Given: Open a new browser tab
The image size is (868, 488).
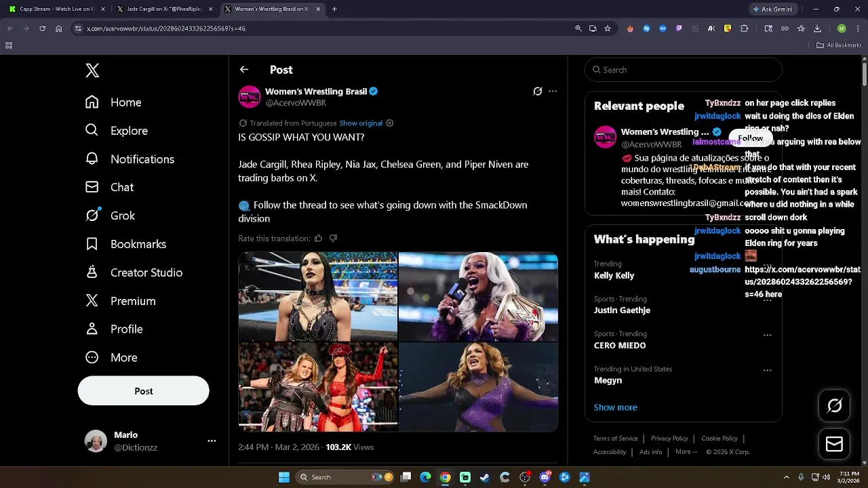Looking at the screenshot, I should [334, 9].
